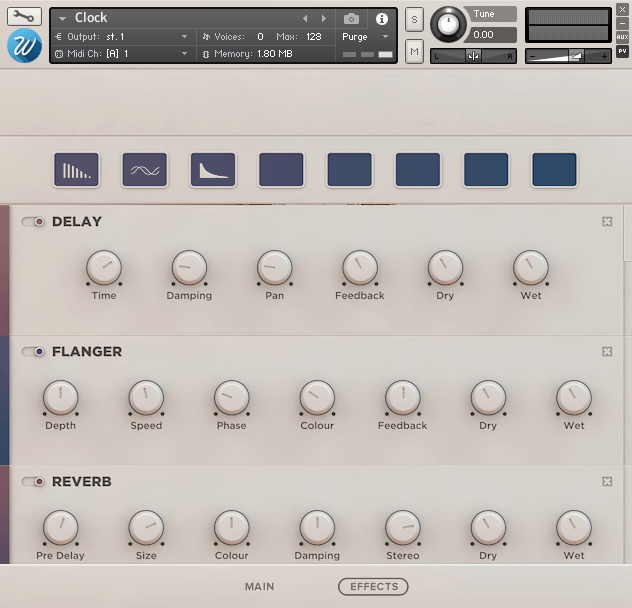Solo the instrument with S button
Image resolution: width=632 pixels, height=608 pixels.
click(x=414, y=22)
